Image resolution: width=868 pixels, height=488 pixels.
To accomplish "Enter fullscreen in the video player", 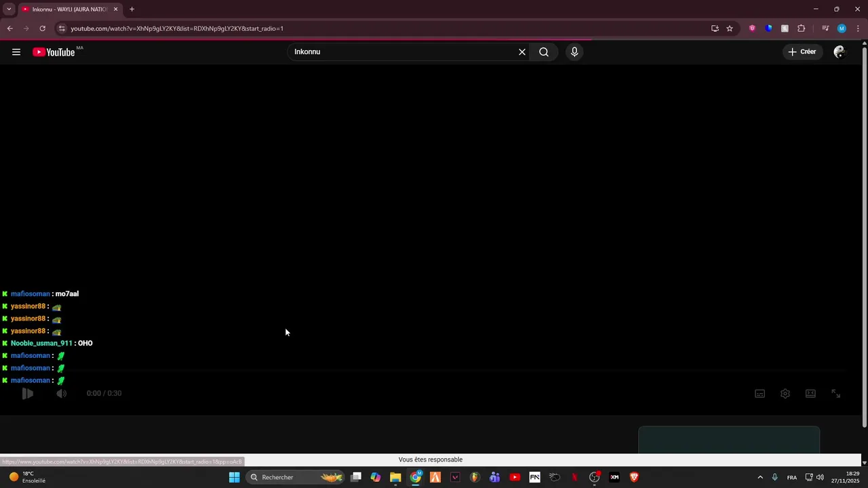I will [836, 394].
